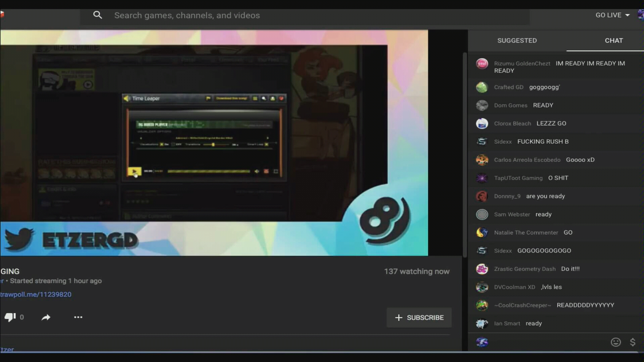The width and height of the screenshot is (644, 362).
Task: Open the GO LIVE dropdown
Action: pos(612,15)
